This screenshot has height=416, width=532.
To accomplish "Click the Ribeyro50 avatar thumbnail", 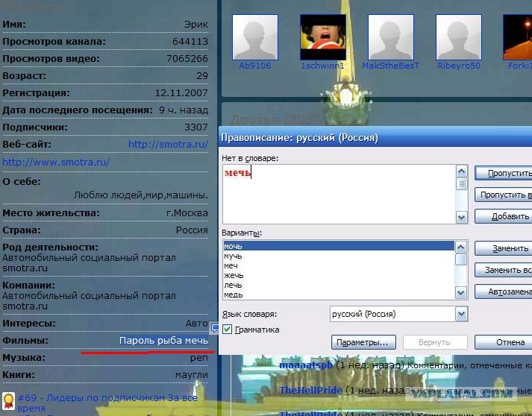I will pos(459,37).
